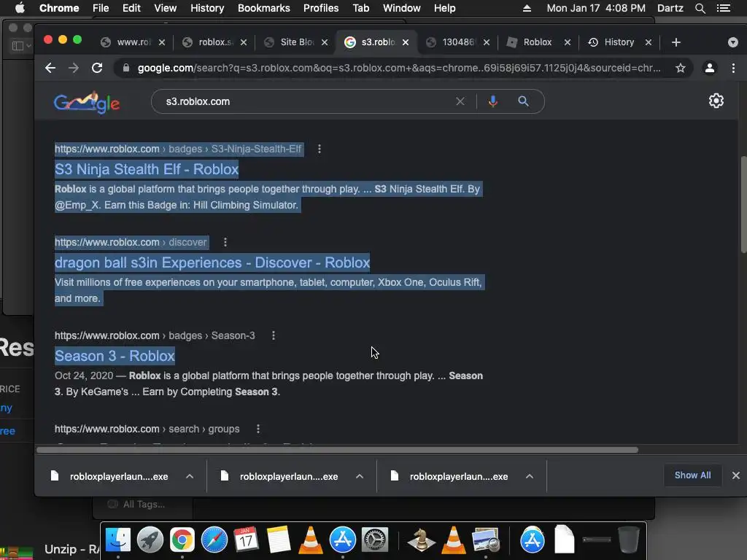Screen dimensions: 747x560
Task: Clear the Google search box text
Action: click(460, 101)
